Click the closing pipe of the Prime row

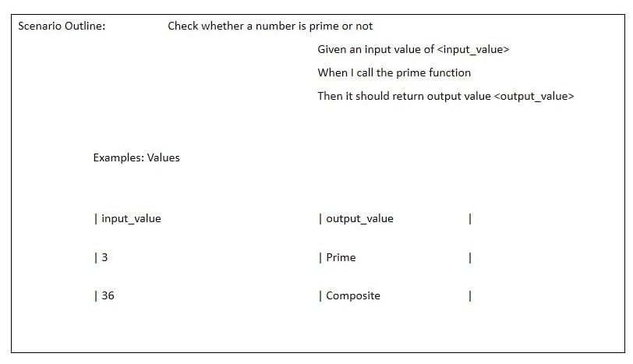click(470, 257)
